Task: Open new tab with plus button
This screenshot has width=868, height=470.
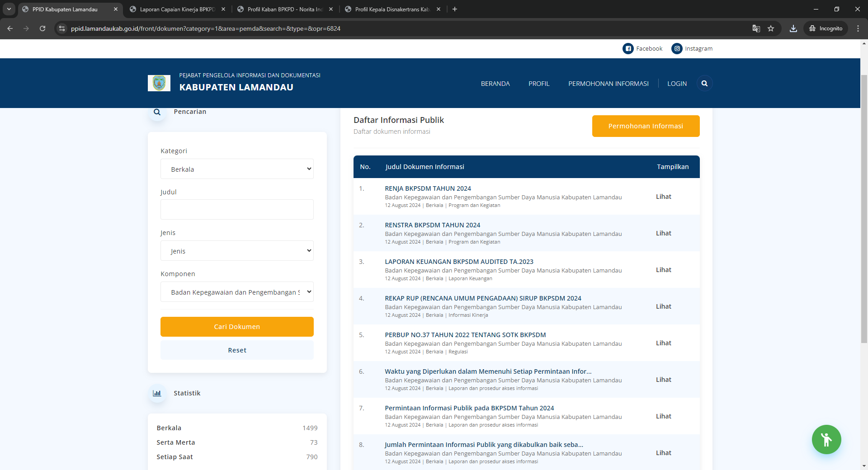Action: coord(455,9)
